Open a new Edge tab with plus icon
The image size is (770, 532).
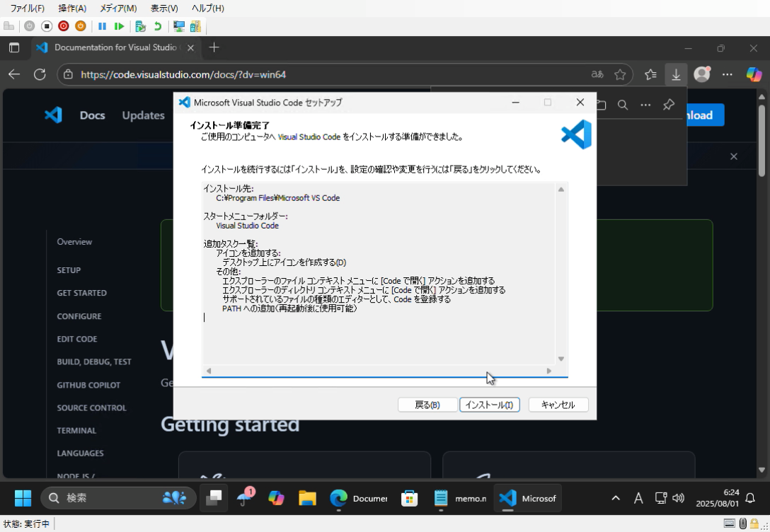[214, 47]
